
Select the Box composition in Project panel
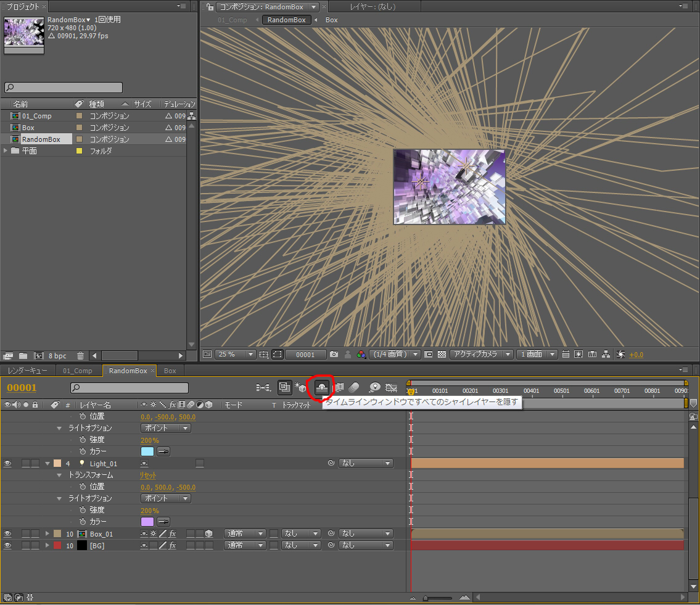28,128
